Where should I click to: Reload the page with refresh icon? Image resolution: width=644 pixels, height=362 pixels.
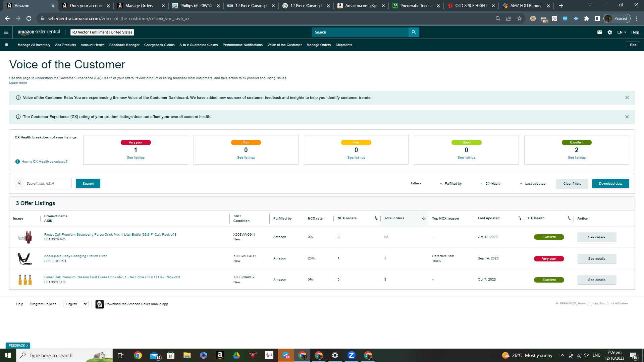click(x=29, y=18)
